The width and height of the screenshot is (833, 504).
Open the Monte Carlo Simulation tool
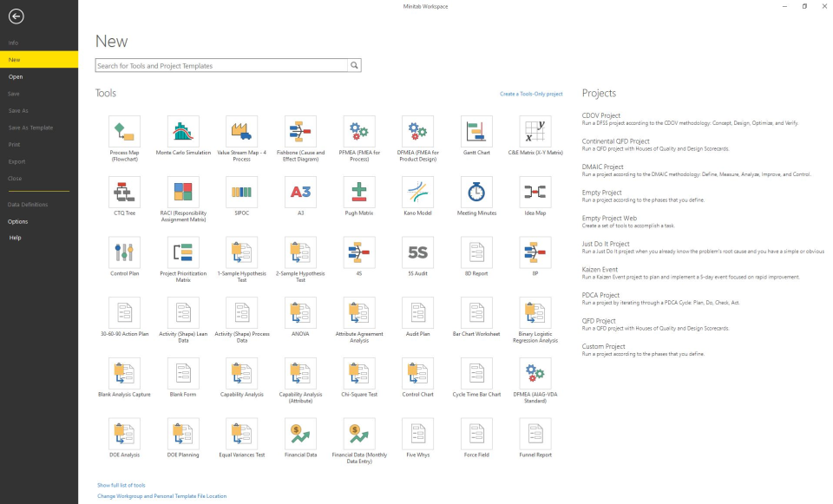(x=183, y=133)
